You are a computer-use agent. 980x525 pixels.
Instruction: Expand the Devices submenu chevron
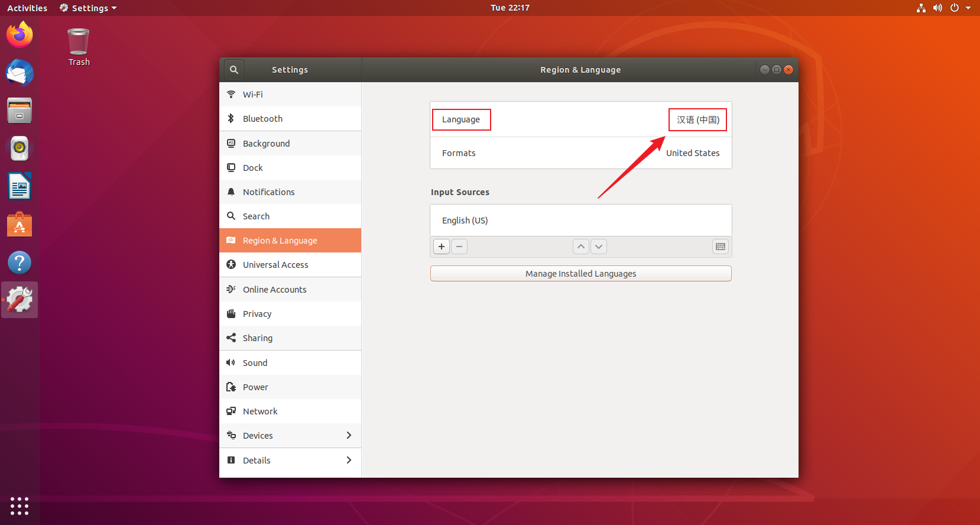pyautogui.click(x=349, y=436)
